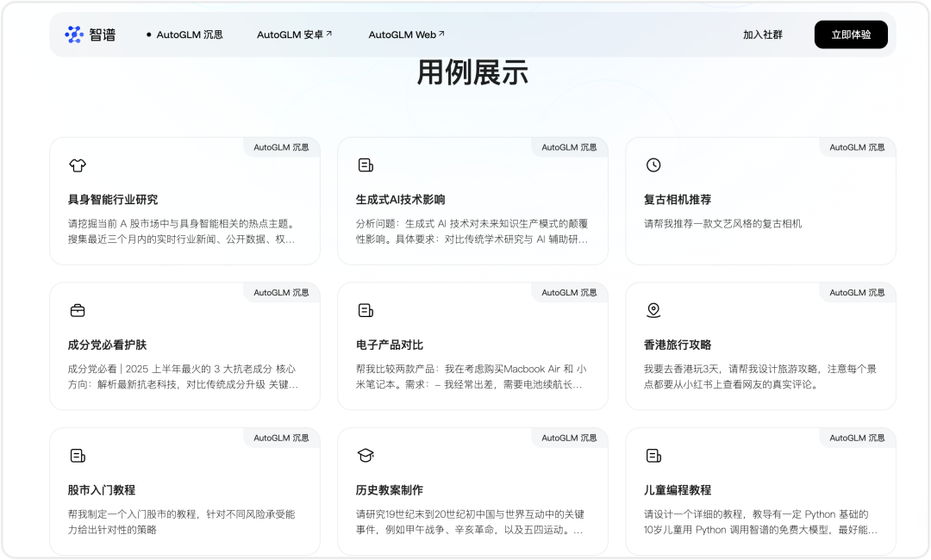
Task: Click the clock icon in 复古相机推荐 card
Action: pos(653,165)
